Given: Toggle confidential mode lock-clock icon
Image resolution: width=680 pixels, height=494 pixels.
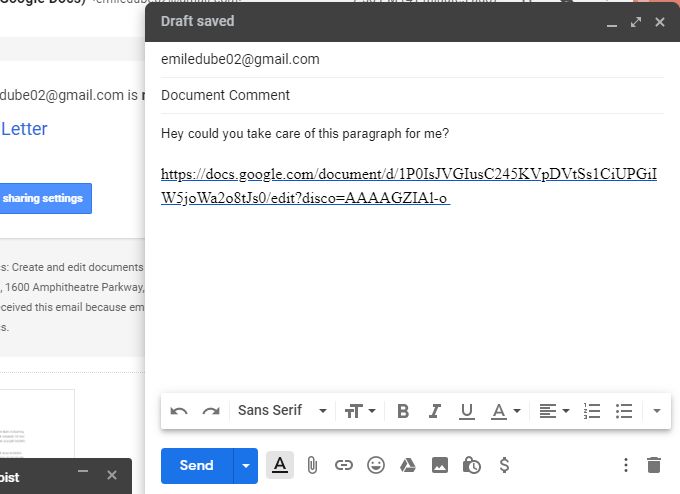Looking at the screenshot, I should pos(471,465).
